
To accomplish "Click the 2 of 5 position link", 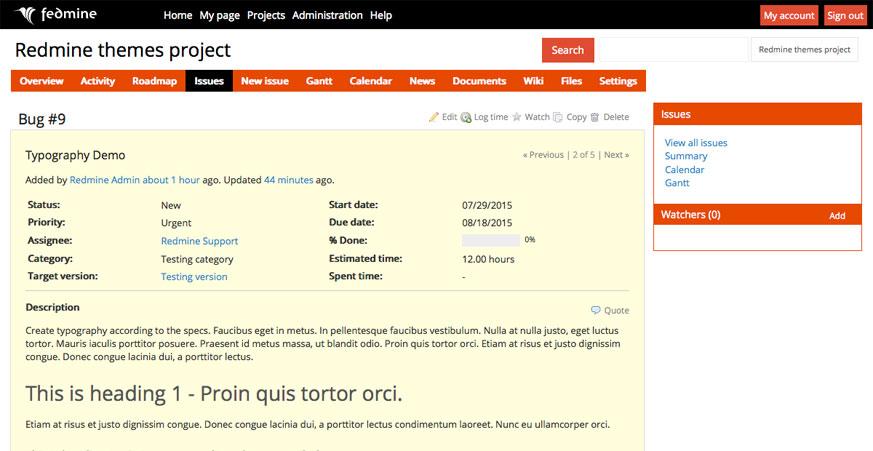I will pyautogui.click(x=583, y=155).
